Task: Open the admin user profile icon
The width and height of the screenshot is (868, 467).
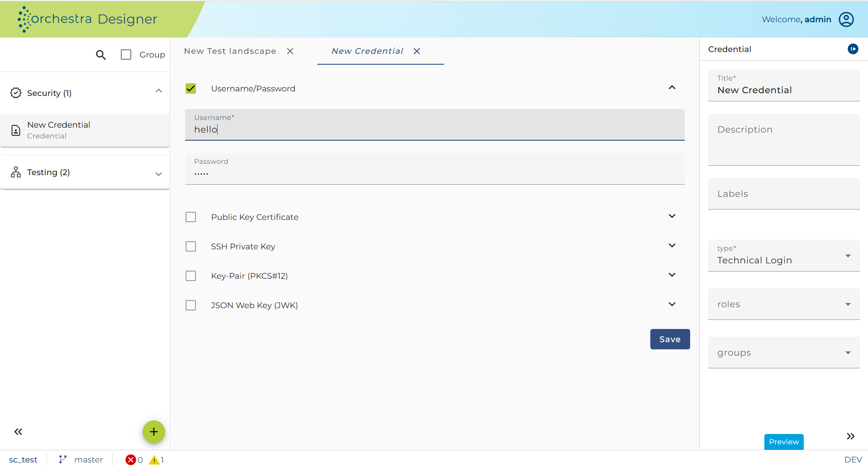Action: tap(846, 19)
